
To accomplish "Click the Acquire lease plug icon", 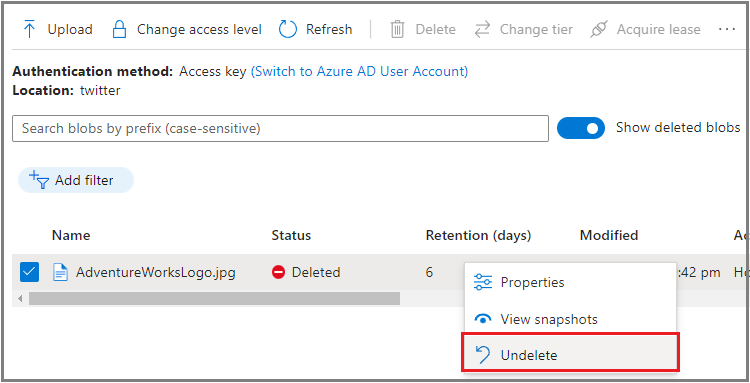I will pyautogui.click(x=598, y=30).
